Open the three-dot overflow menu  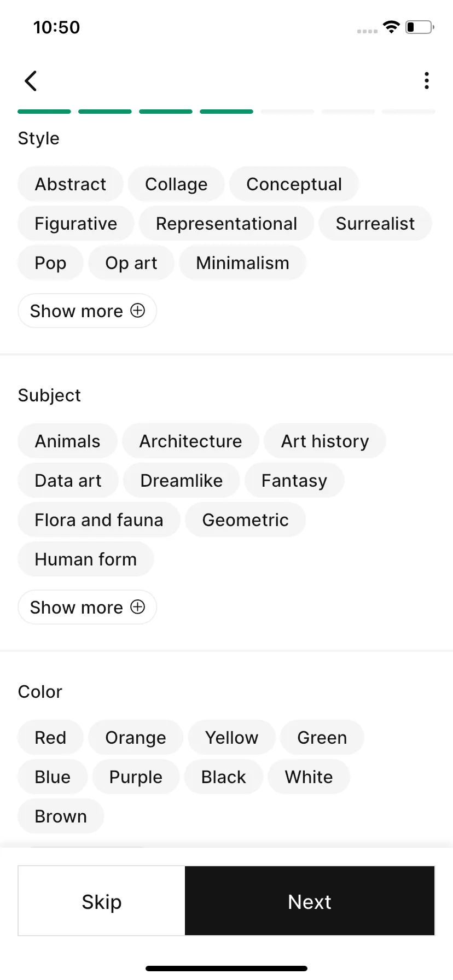pos(427,81)
